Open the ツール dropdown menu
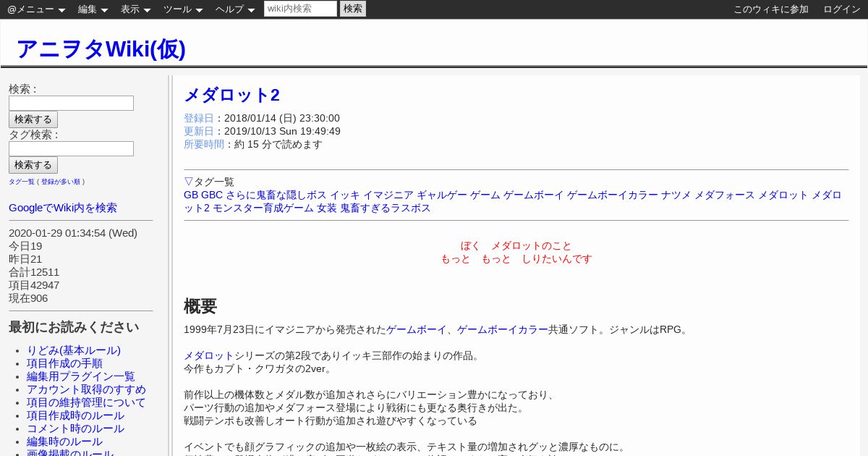The height and width of the screenshot is (456, 868). (x=183, y=9)
